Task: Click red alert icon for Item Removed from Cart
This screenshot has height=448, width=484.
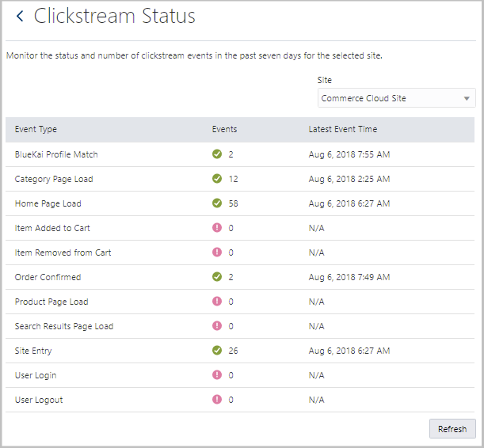Action: (217, 252)
